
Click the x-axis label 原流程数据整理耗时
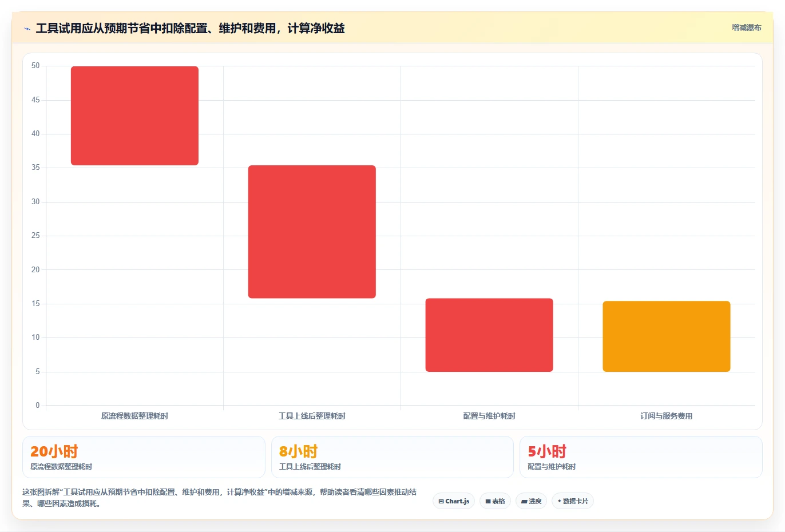point(134,416)
